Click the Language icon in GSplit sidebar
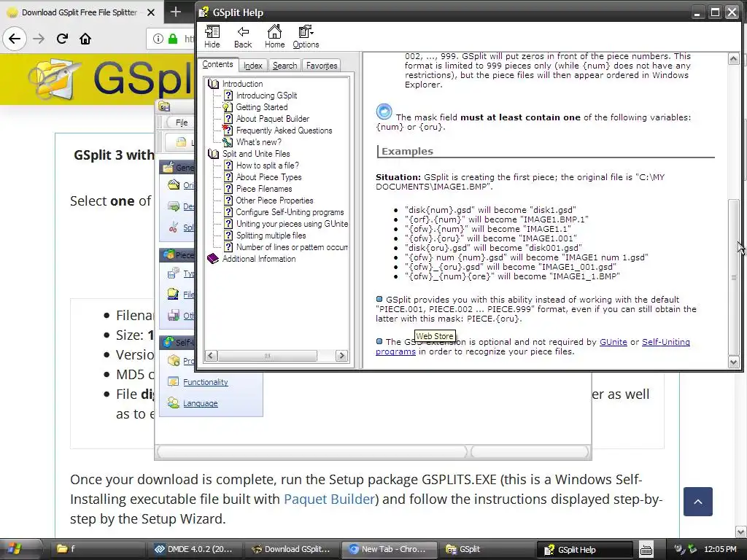The width and height of the screenshot is (747, 560). coord(174,402)
